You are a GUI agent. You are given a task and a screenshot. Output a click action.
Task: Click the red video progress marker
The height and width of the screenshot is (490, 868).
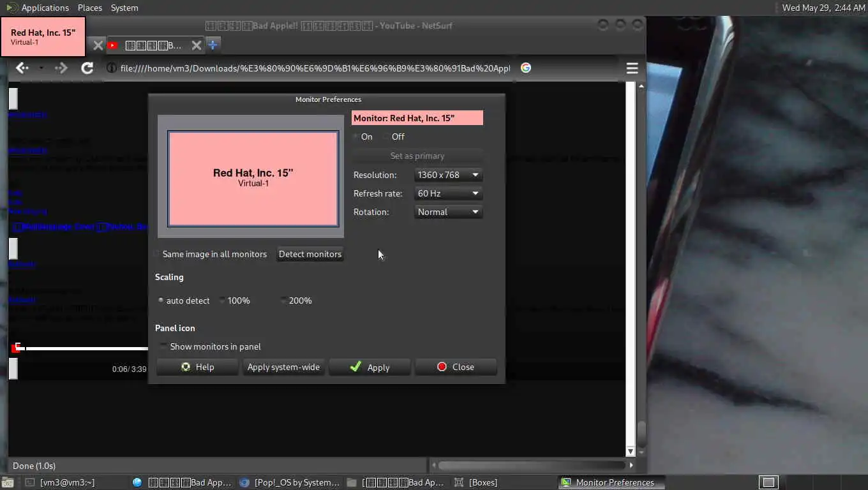pyautogui.click(x=17, y=348)
